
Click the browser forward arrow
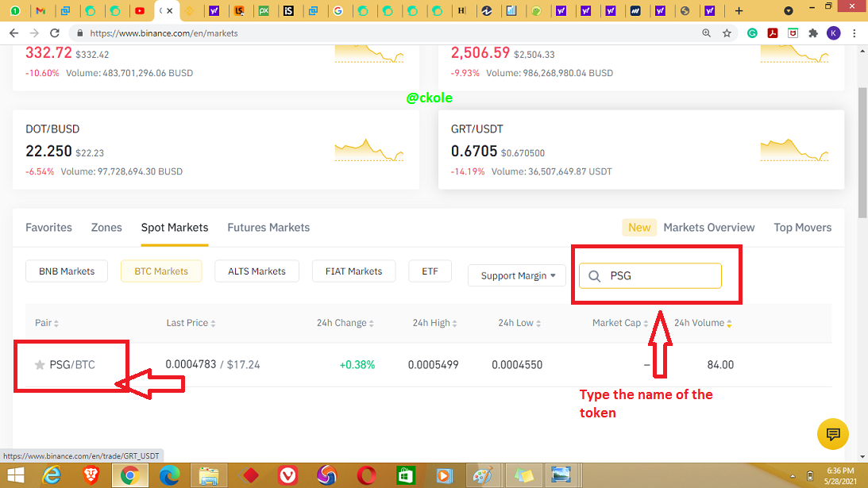(34, 33)
